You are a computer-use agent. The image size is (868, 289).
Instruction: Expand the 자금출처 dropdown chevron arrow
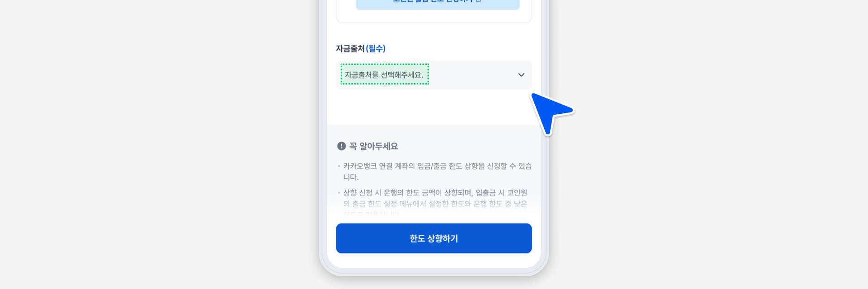click(x=521, y=75)
